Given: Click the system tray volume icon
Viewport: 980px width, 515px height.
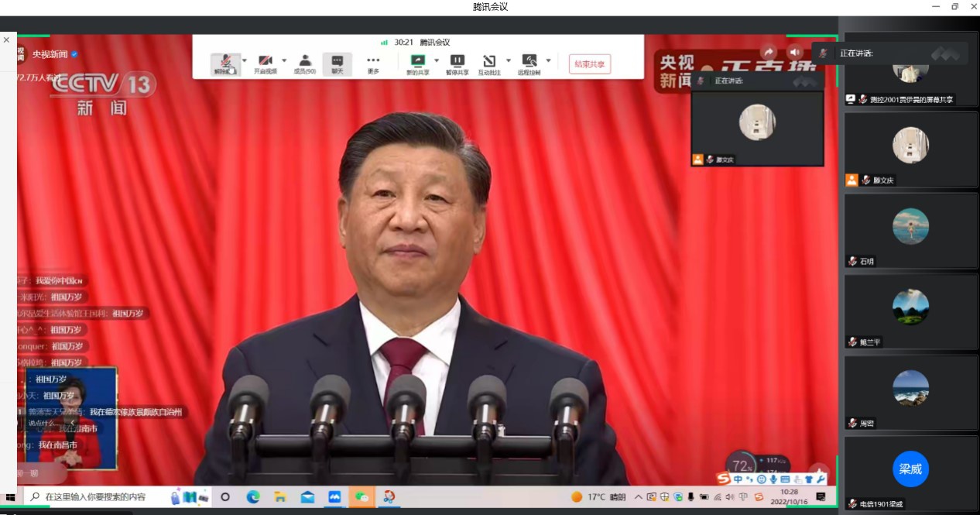Looking at the screenshot, I should (x=730, y=496).
